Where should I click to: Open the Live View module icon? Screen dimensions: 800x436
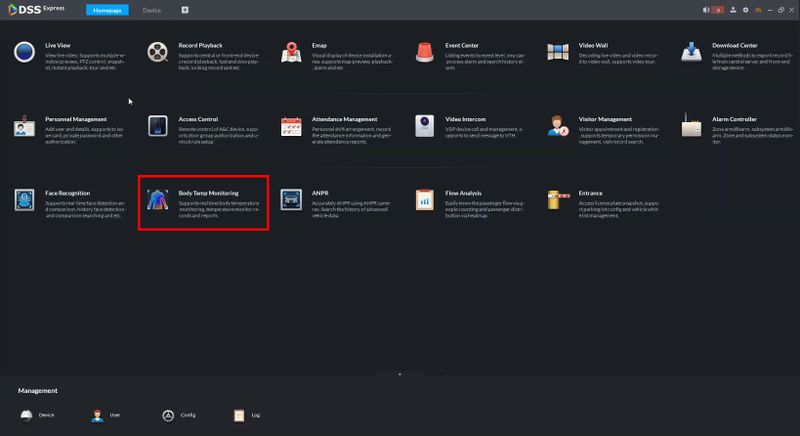pyautogui.click(x=24, y=52)
